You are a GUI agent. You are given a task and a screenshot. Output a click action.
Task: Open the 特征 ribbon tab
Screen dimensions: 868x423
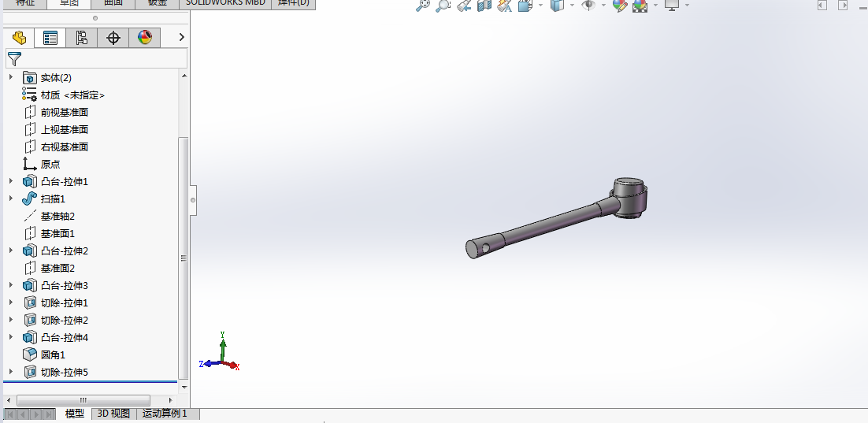pos(25,3)
